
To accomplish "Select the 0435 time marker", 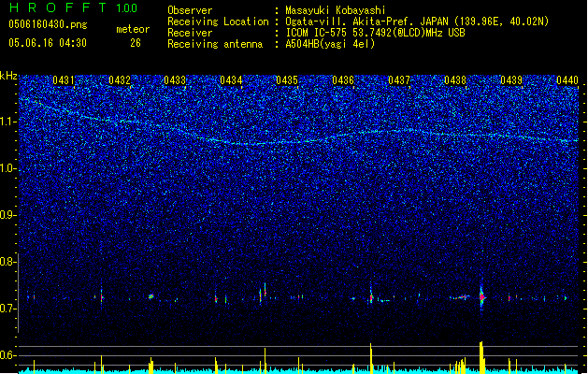I will click(287, 79).
